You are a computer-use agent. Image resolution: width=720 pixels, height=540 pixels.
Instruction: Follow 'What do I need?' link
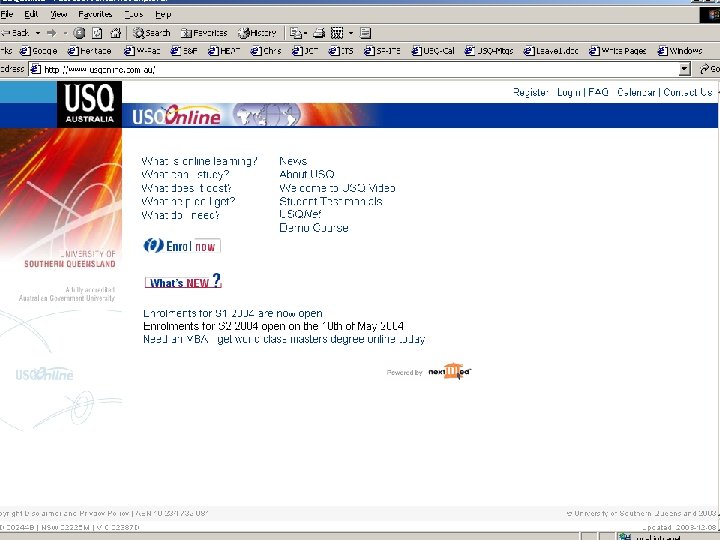click(x=180, y=214)
